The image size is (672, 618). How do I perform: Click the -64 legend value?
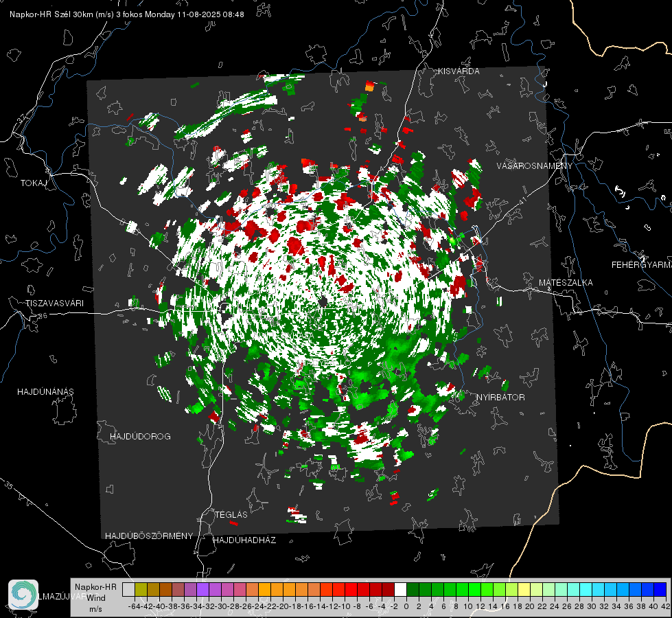134,606
